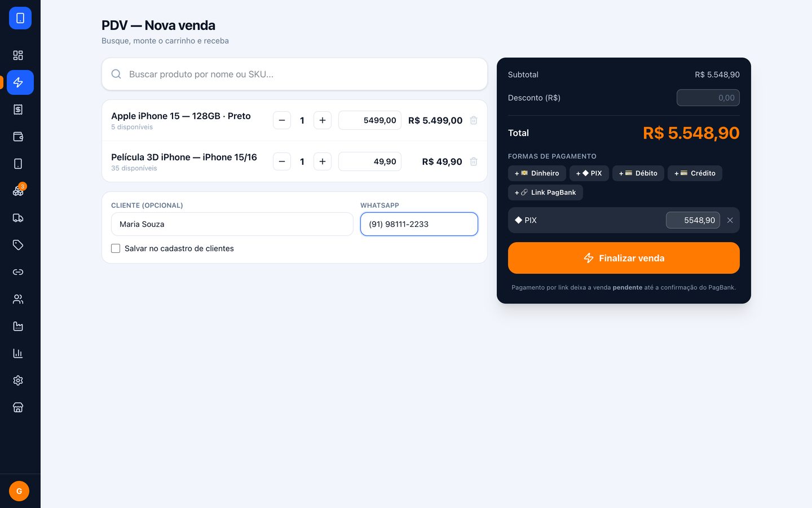Add Dinheiro payment method

(537, 173)
